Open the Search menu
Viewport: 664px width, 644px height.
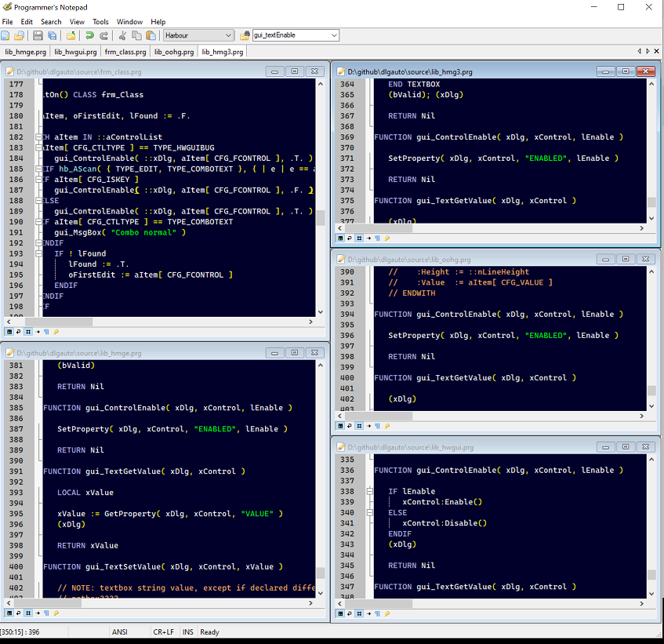51,22
